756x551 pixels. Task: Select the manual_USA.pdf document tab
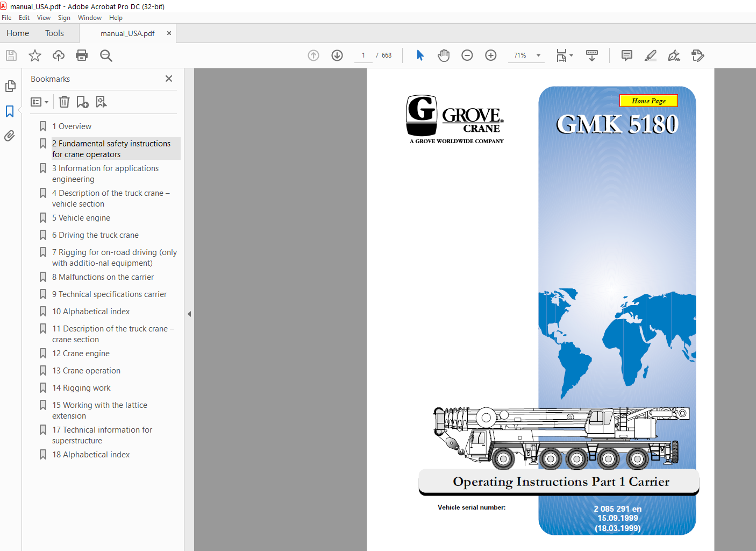pos(127,33)
